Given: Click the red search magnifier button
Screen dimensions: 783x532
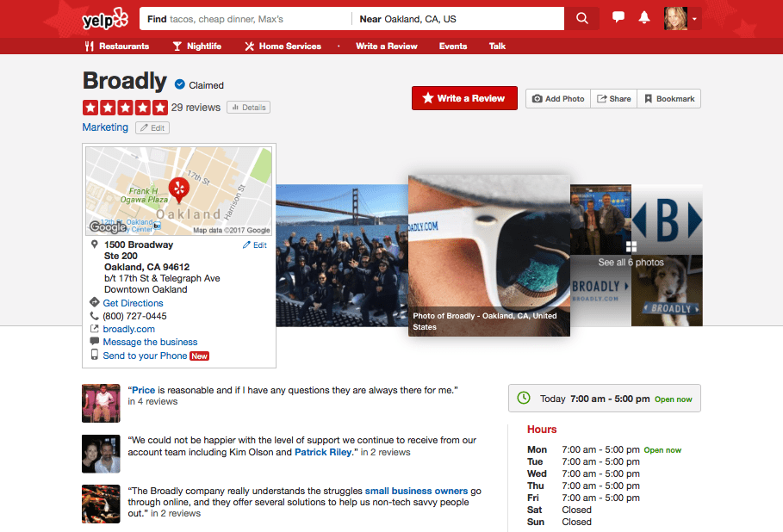Looking at the screenshot, I should click(x=582, y=18).
